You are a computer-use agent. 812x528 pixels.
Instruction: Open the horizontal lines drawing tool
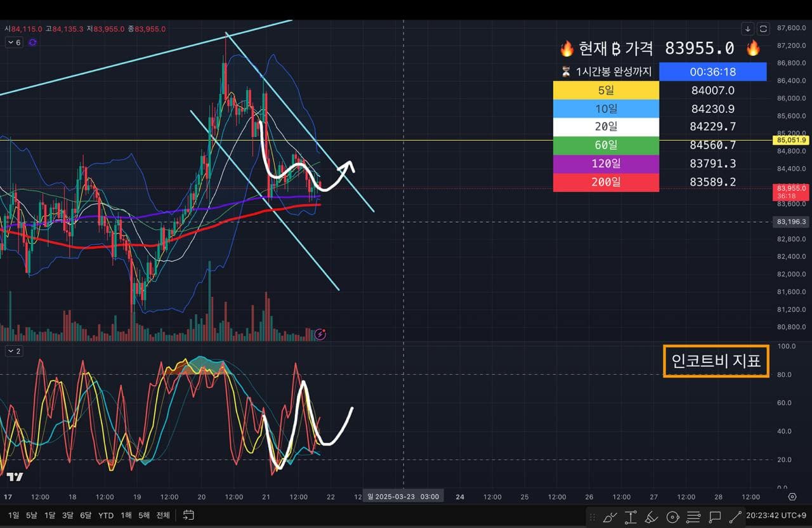(693, 517)
